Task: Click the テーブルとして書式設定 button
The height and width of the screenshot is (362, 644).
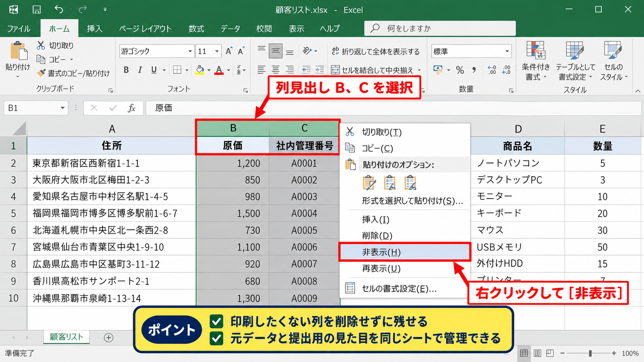Action: [575, 61]
